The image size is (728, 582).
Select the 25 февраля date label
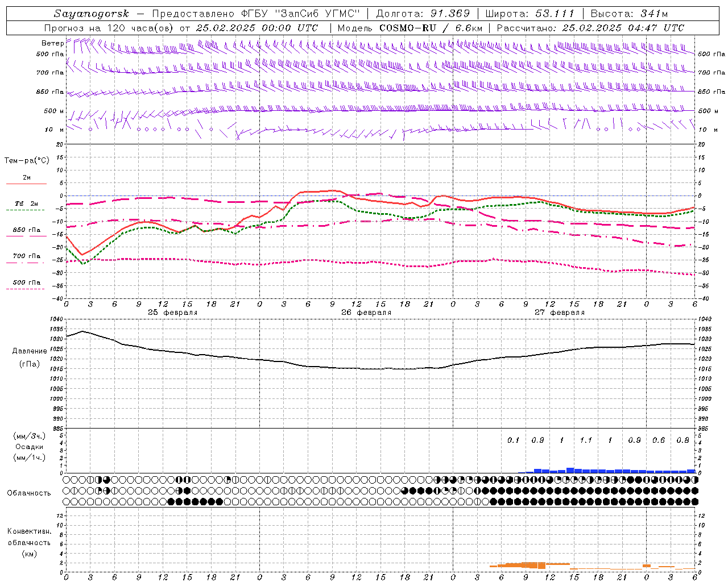coord(172,312)
